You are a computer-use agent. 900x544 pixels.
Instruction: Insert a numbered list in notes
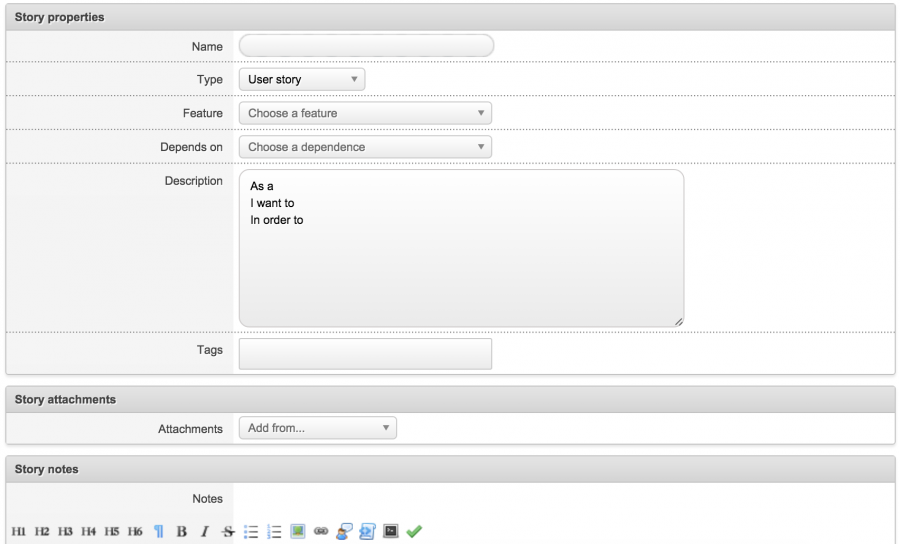click(274, 531)
